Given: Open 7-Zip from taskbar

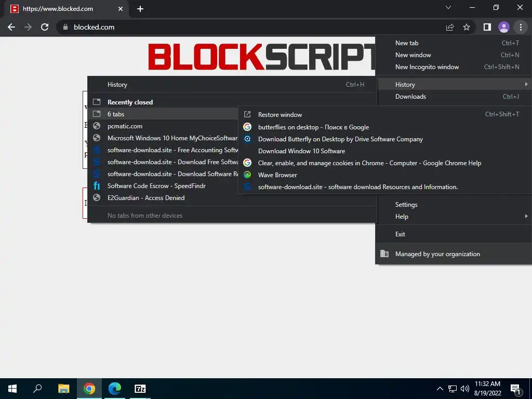Looking at the screenshot, I should pyautogui.click(x=140, y=389).
